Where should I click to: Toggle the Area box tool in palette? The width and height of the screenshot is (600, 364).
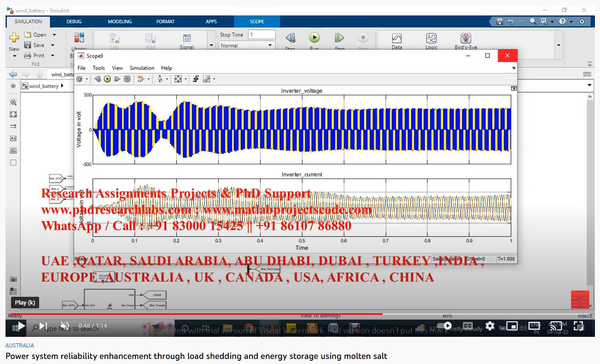pyautogui.click(x=13, y=162)
